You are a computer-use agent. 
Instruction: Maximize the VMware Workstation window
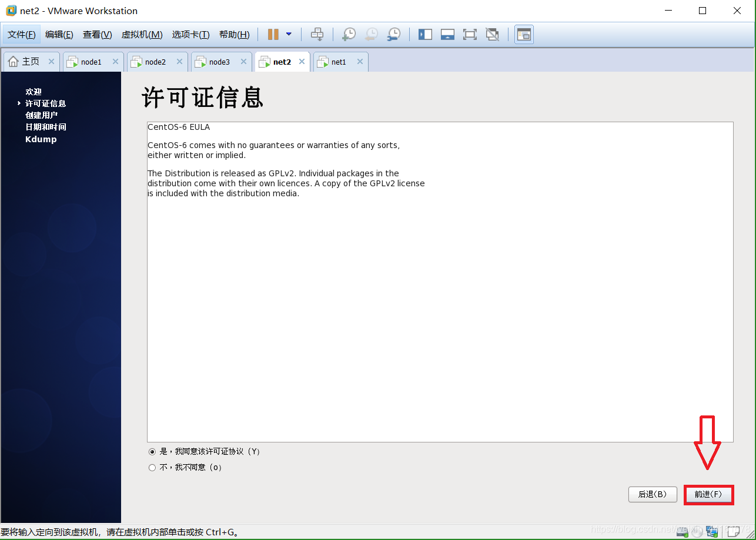coord(703,11)
